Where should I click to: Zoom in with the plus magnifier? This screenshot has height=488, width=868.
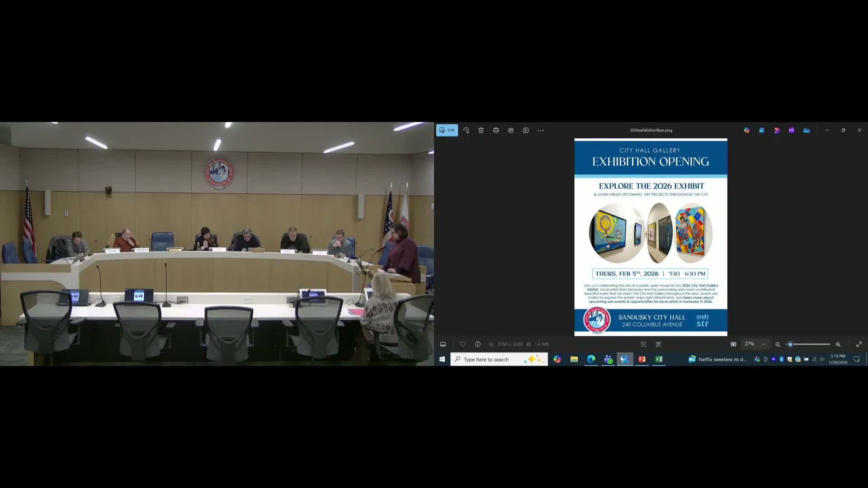(x=838, y=344)
